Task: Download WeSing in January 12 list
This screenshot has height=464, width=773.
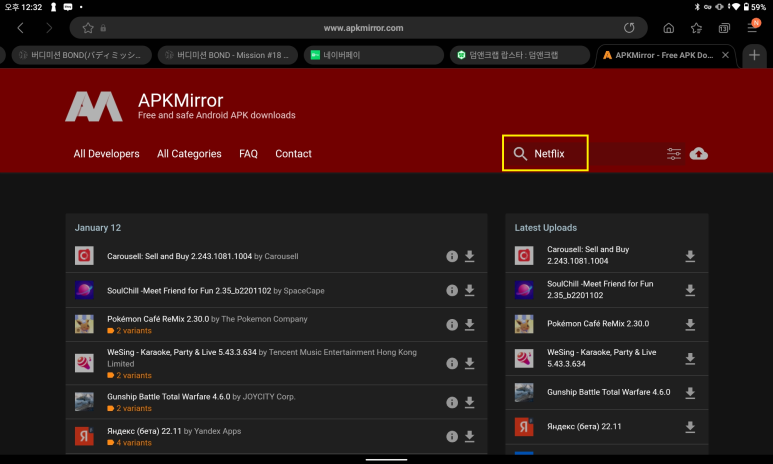Action: tap(470, 363)
